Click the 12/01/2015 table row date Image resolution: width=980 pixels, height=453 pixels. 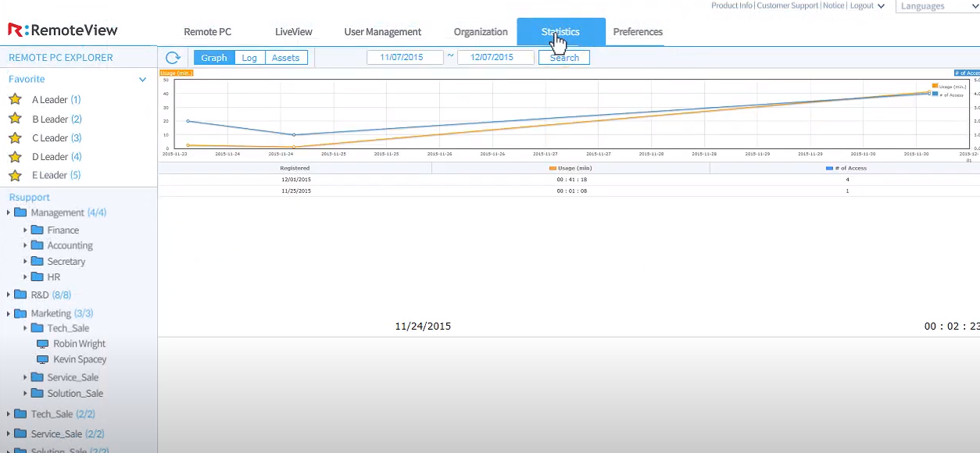[296, 180]
